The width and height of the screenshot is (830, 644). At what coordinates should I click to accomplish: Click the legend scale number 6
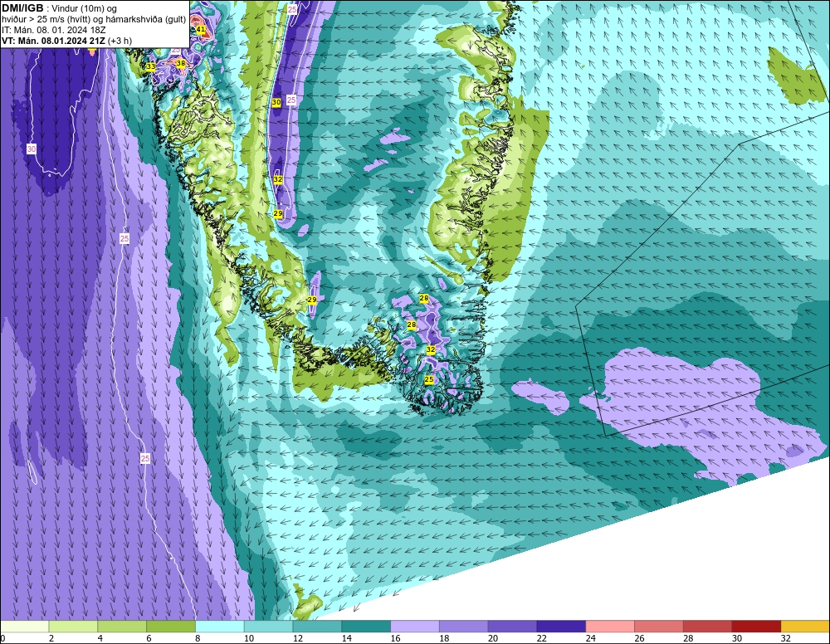(x=149, y=639)
